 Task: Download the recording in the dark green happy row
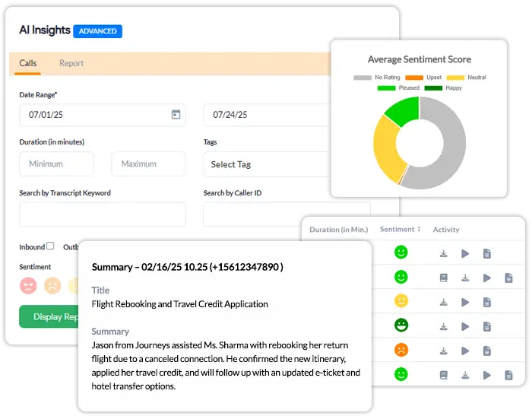click(x=443, y=326)
